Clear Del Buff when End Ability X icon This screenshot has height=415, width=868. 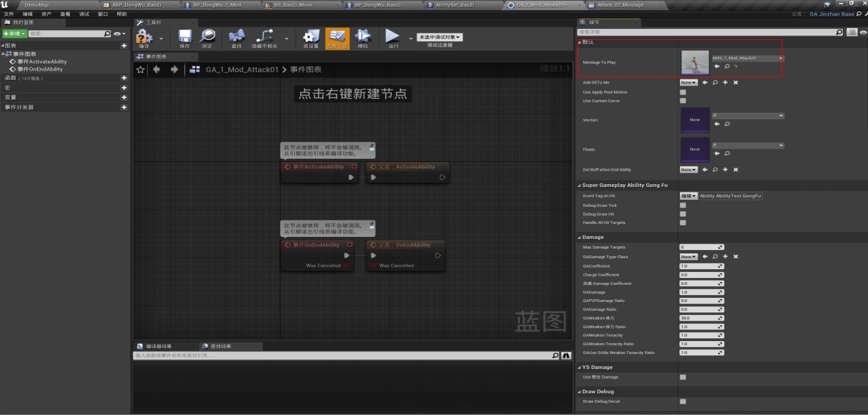tap(735, 169)
